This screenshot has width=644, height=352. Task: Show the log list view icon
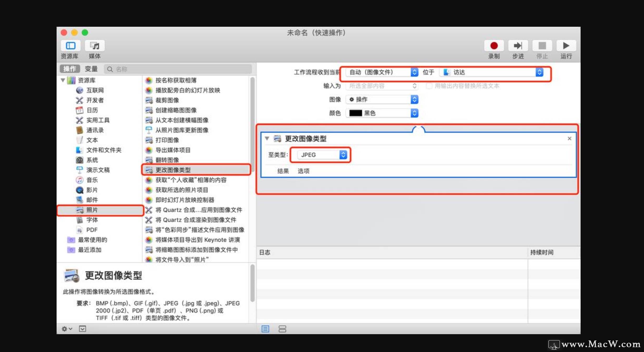point(265,329)
